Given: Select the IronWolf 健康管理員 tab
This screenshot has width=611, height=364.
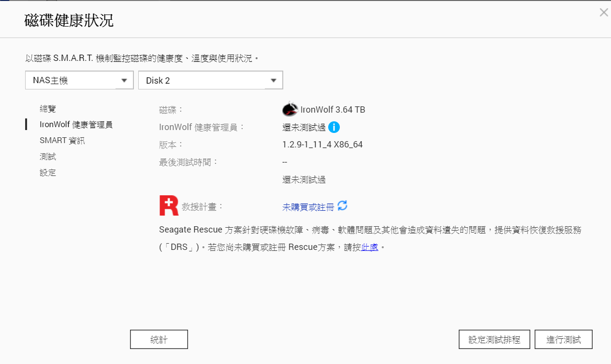Looking at the screenshot, I should tap(76, 125).
